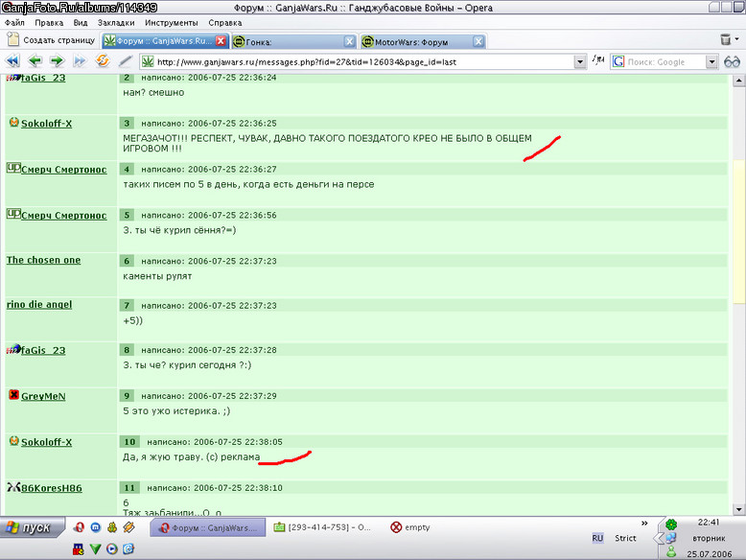
Task: Click the blue round quick launch icon
Action: (96, 527)
